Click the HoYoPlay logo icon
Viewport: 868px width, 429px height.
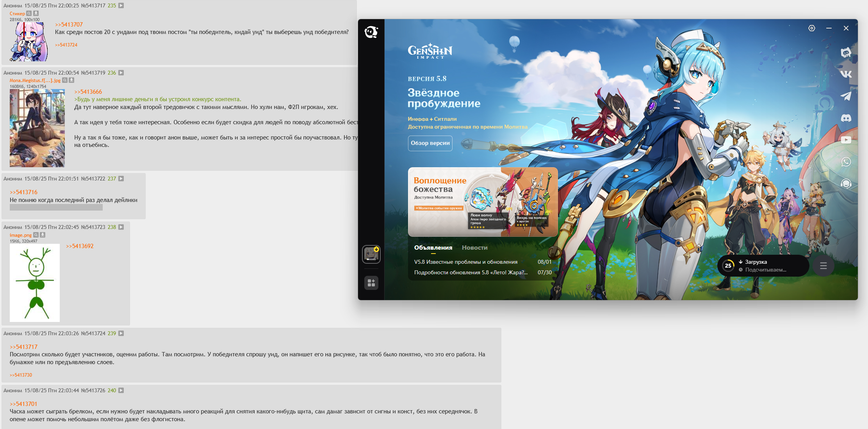(371, 32)
